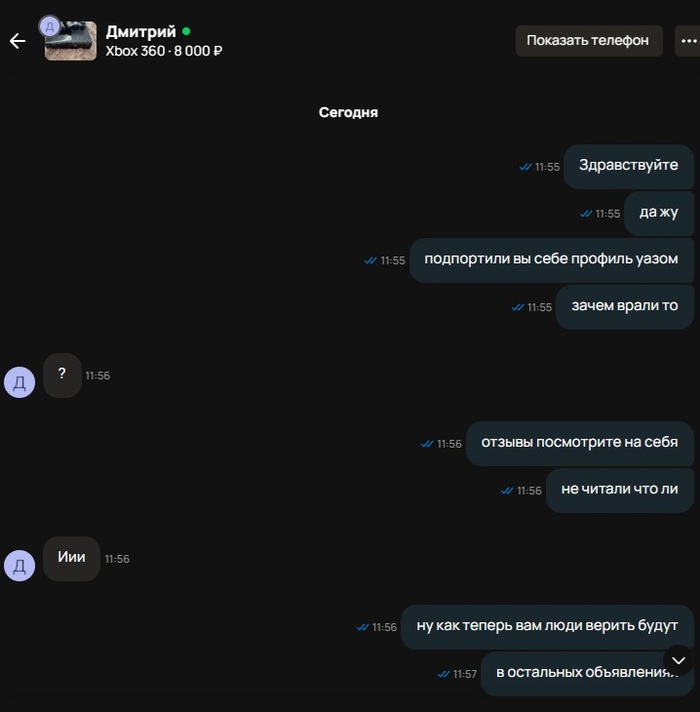Image resolution: width=700 pixels, height=712 pixels.
Task: Click the "Xbox 360 · 8 000 ₽" listing title
Action: pyautogui.click(x=164, y=51)
